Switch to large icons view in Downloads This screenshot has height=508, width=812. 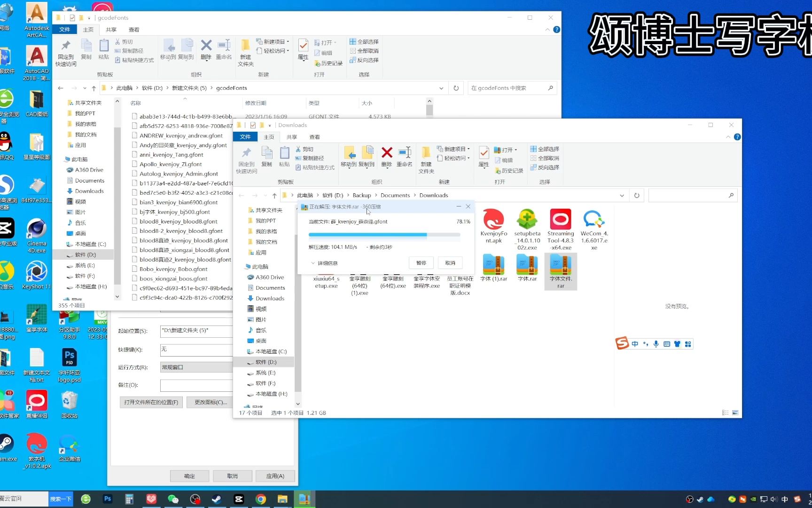(x=735, y=413)
